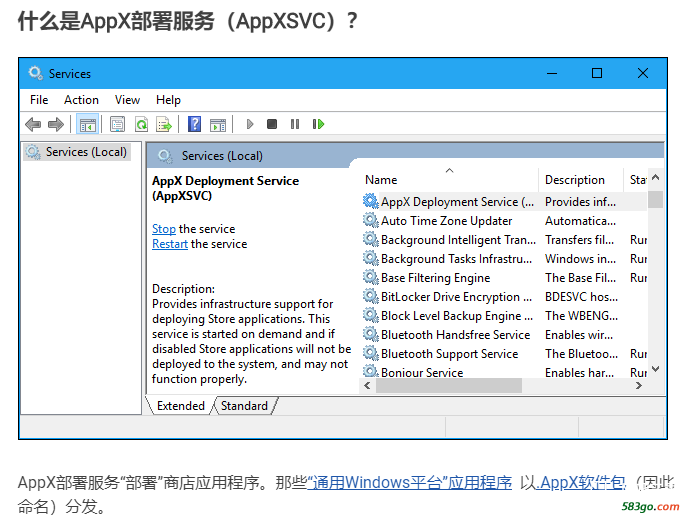Click the Services title bar gear icon
This screenshot has width=685, height=522.
pos(35,73)
